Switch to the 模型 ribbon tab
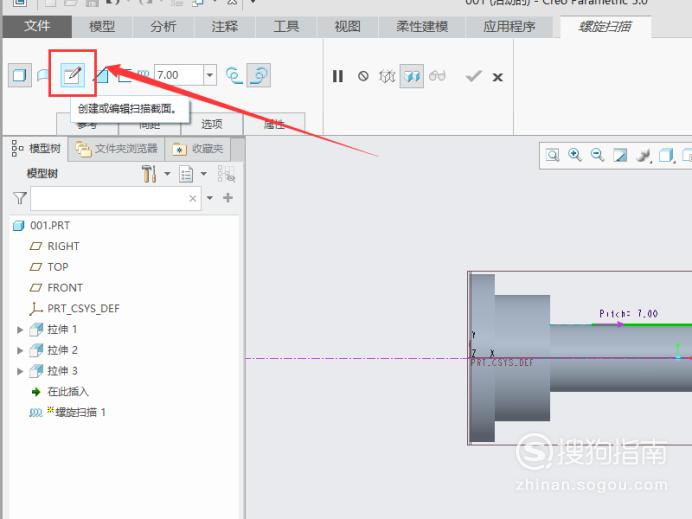 102,26
